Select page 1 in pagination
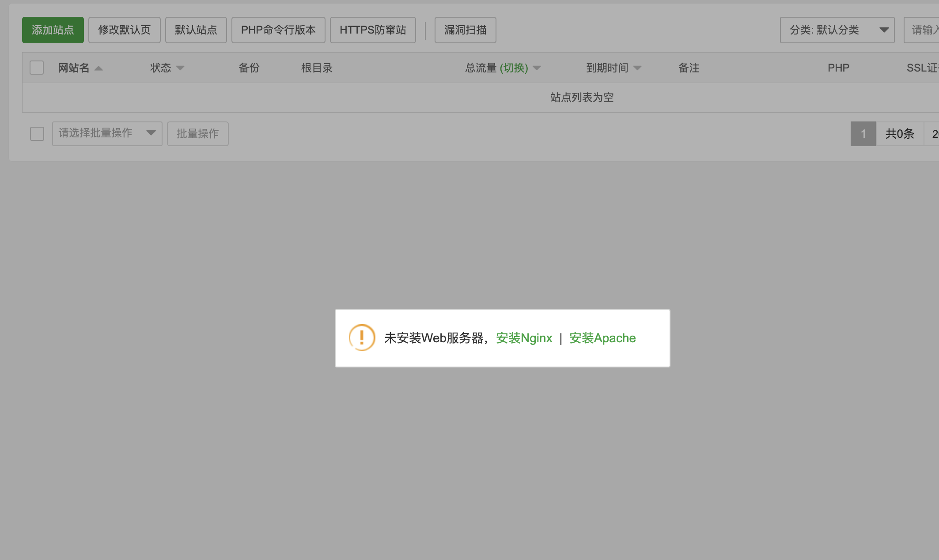 click(863, 134)
